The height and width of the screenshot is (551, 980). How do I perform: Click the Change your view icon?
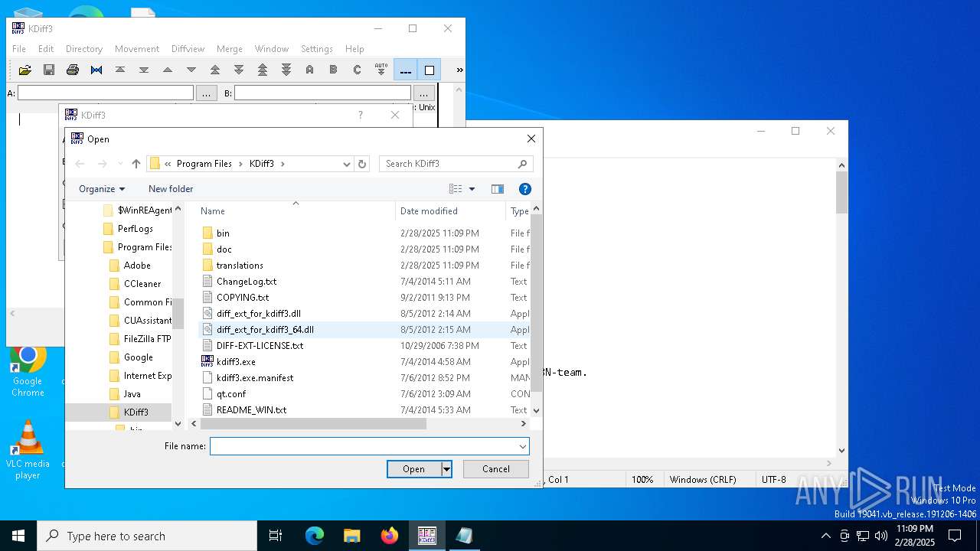[x=456, y=189]
